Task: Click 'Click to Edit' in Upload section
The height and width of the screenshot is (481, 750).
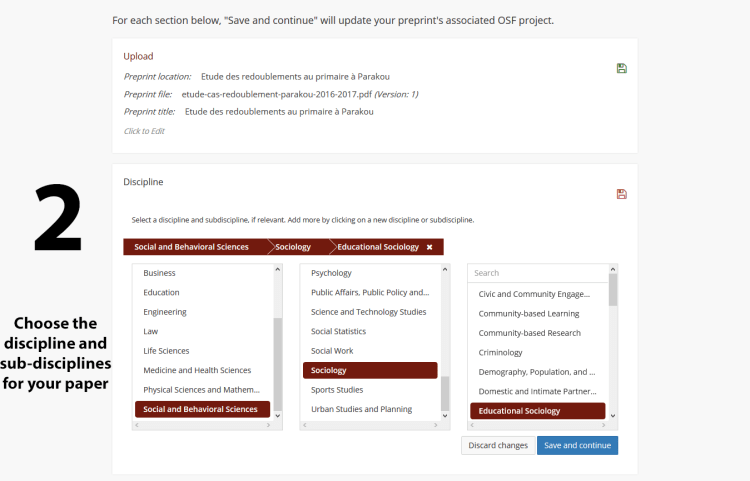Action: [x=144, y=131]
